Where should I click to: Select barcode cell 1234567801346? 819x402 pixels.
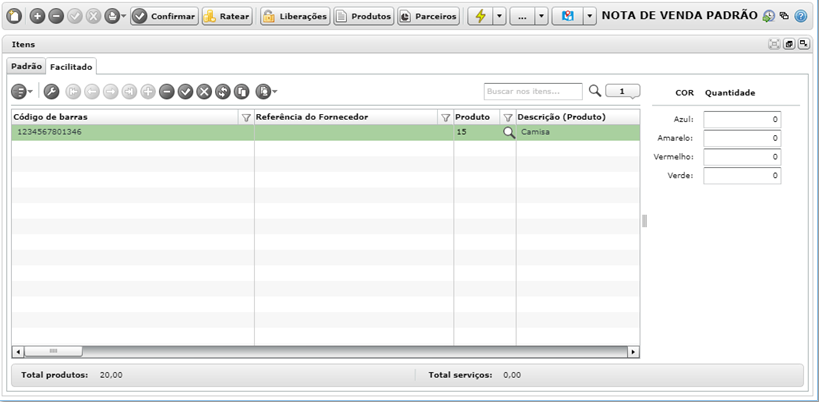pyautogui.click(x=133, y=133)
